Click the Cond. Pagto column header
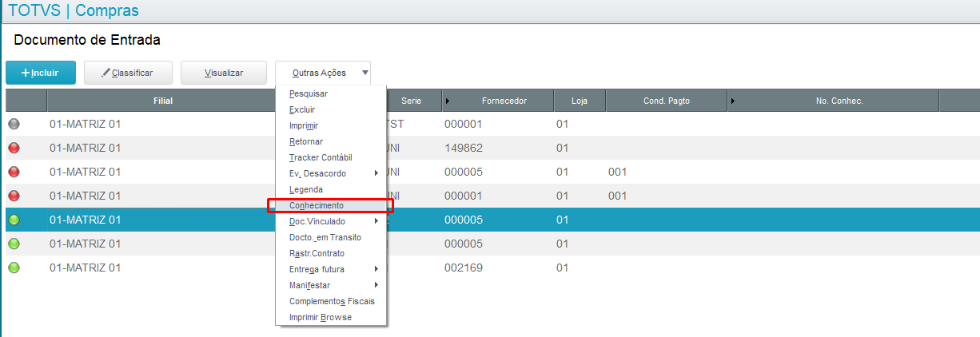980x337 pixels. (x=667, y=101)
